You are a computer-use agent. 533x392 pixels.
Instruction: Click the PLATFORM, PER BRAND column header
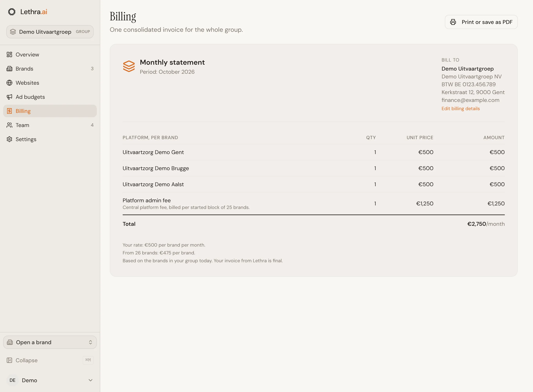coord(150,138)
